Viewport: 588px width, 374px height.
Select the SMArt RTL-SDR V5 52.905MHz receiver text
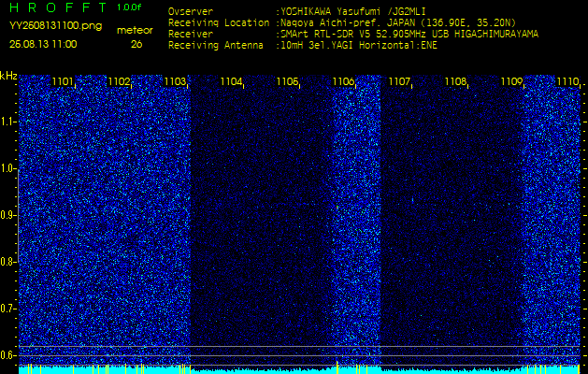tap(409, 35)
